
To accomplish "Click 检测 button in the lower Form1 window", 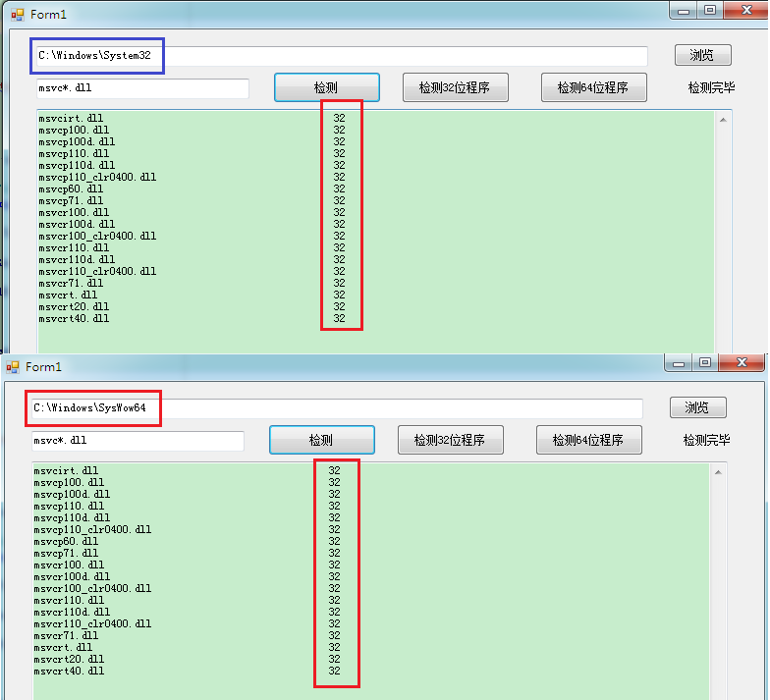I will [322, 440].
